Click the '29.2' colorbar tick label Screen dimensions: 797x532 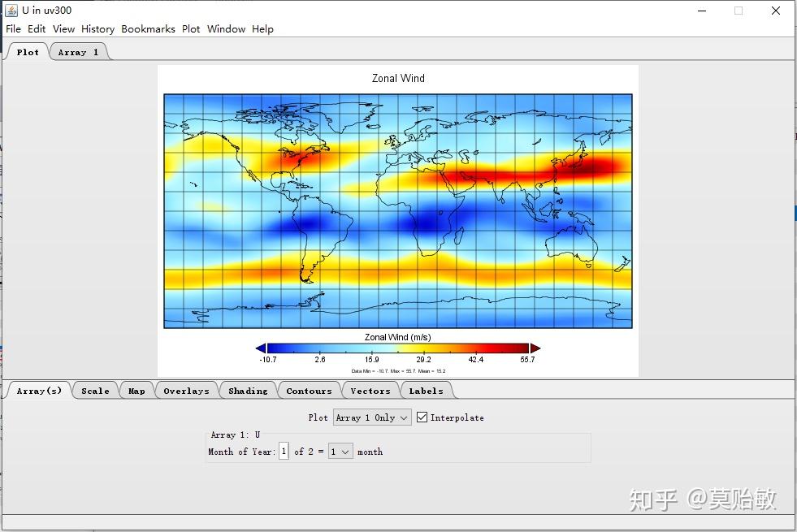click(x=423, y=360)
